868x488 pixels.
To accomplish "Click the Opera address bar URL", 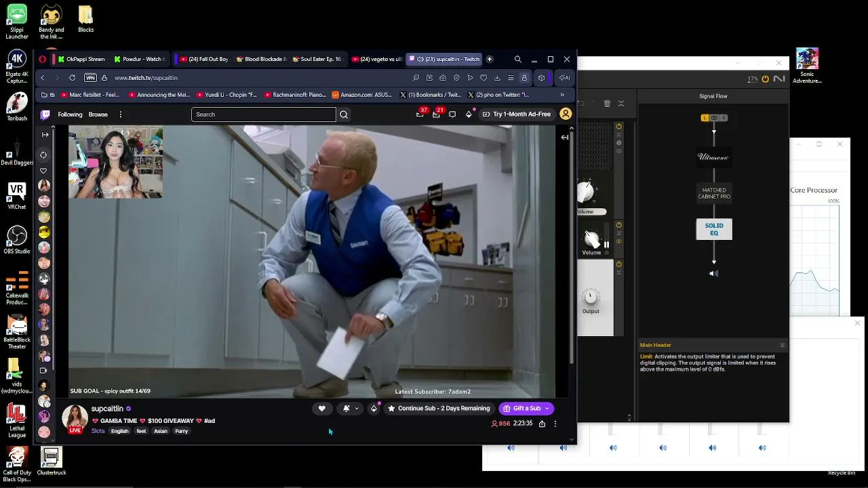I will [x=146, y=78].
